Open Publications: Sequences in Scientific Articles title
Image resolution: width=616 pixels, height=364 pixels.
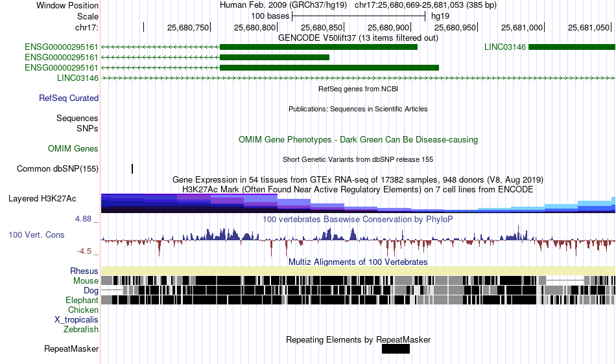(x=358, y=109)
